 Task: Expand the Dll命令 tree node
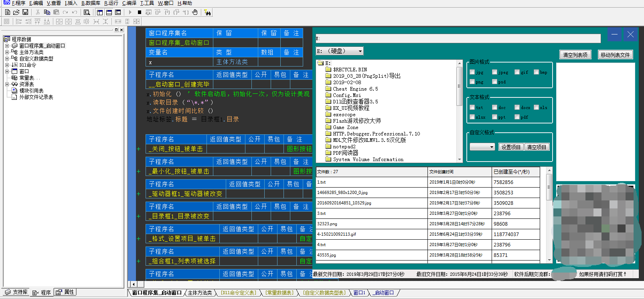click(x=7, y=65)
